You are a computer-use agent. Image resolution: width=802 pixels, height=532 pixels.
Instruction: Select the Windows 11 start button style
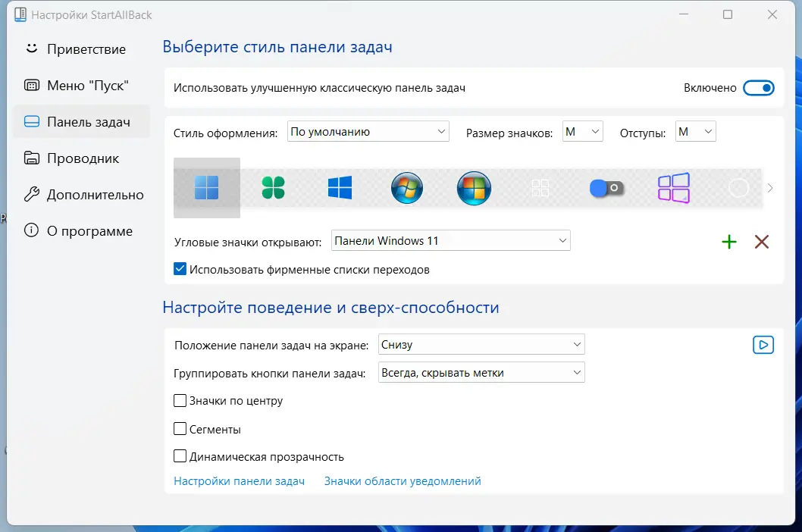pyautogui.click(x=206, y=188)
